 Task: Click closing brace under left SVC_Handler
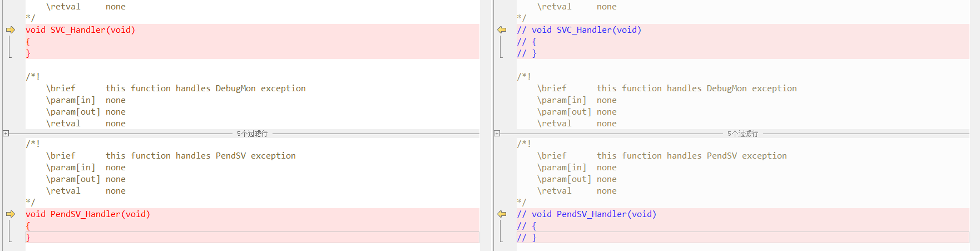click(x=28, y=53)
